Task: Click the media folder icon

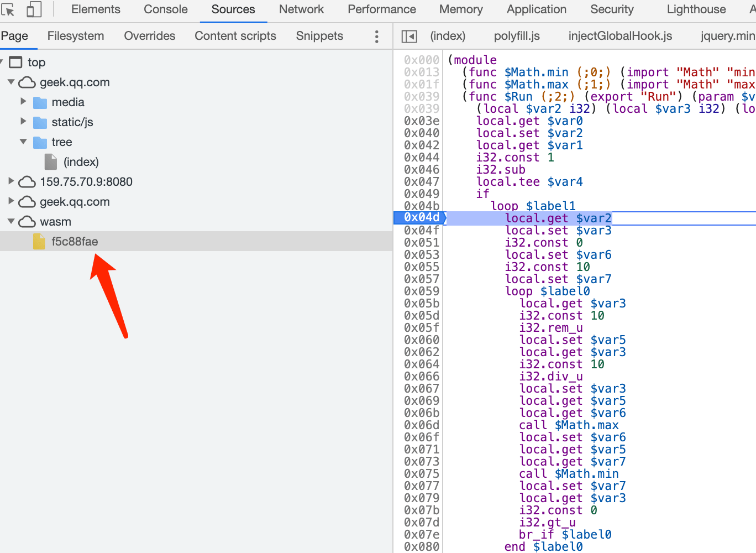Action: tap(40, 102)
